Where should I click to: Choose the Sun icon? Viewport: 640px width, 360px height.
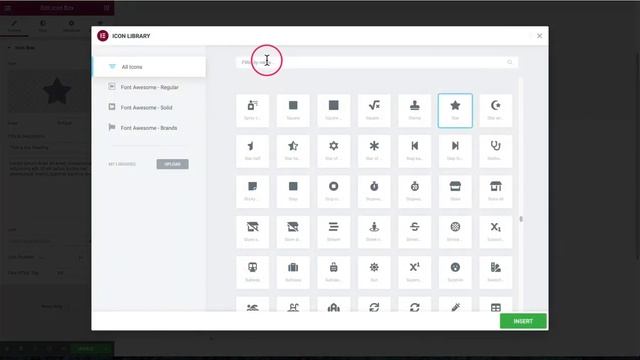pyautogui.click(x=374, y=272)
